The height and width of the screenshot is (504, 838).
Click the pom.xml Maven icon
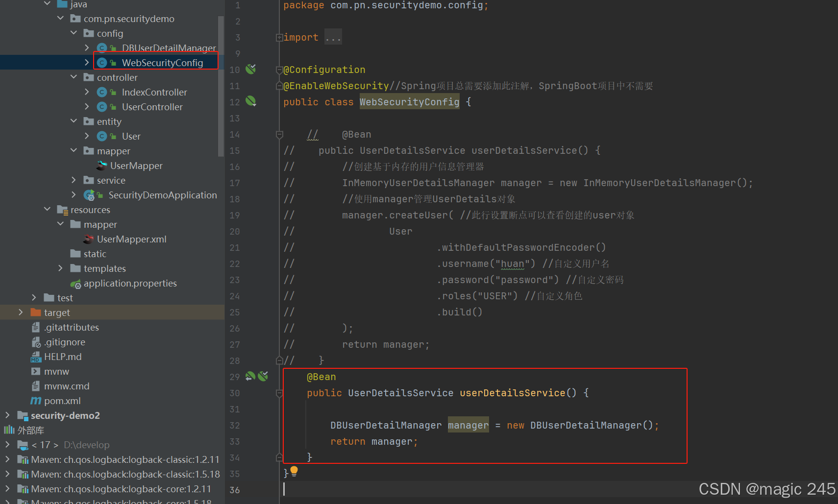point(35,400)
